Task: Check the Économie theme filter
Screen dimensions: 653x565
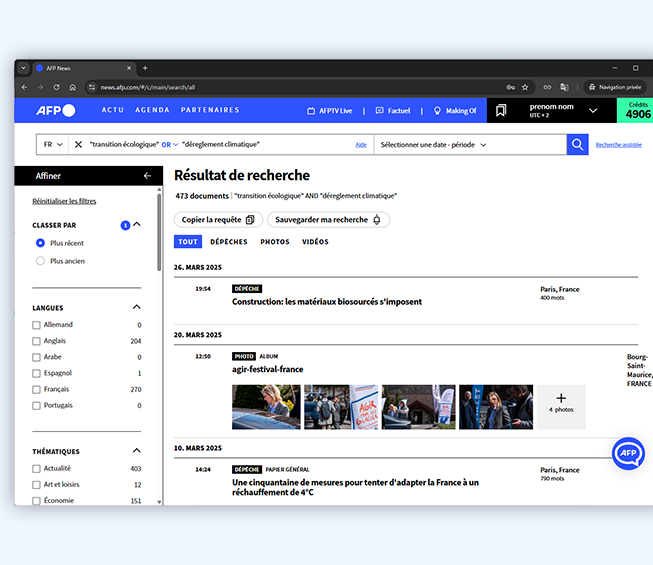Action: [36, 500]
